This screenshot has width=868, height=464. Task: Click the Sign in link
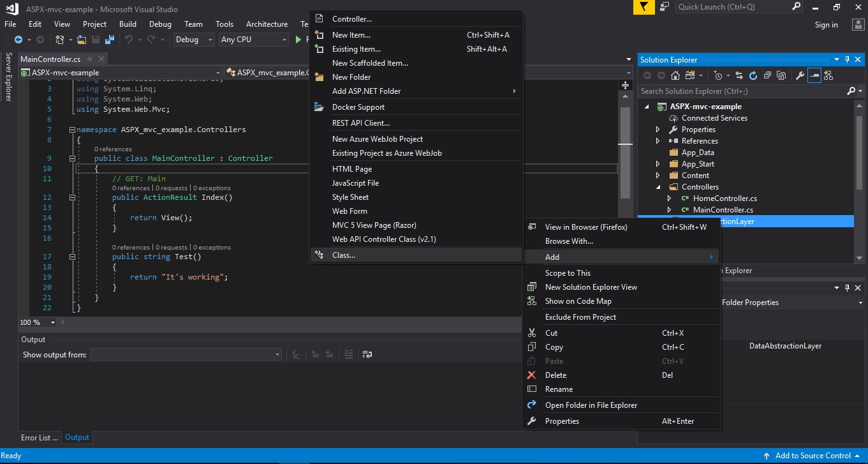coord(827,25)
